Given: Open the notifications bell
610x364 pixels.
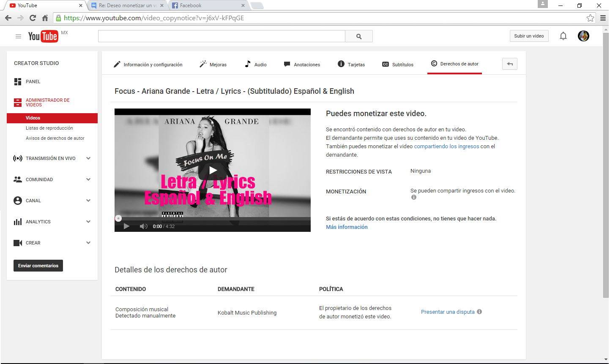Looking at the screenshot, I should 563,36.
